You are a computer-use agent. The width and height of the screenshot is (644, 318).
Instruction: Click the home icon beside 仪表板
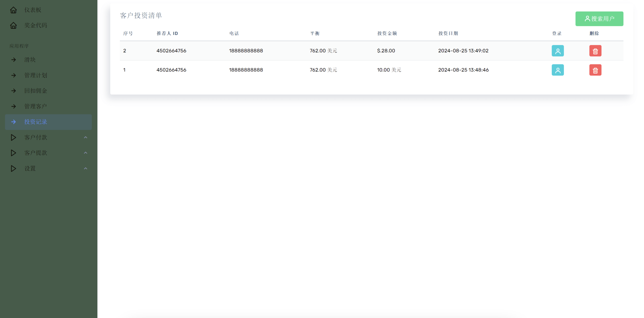[13, 10]
